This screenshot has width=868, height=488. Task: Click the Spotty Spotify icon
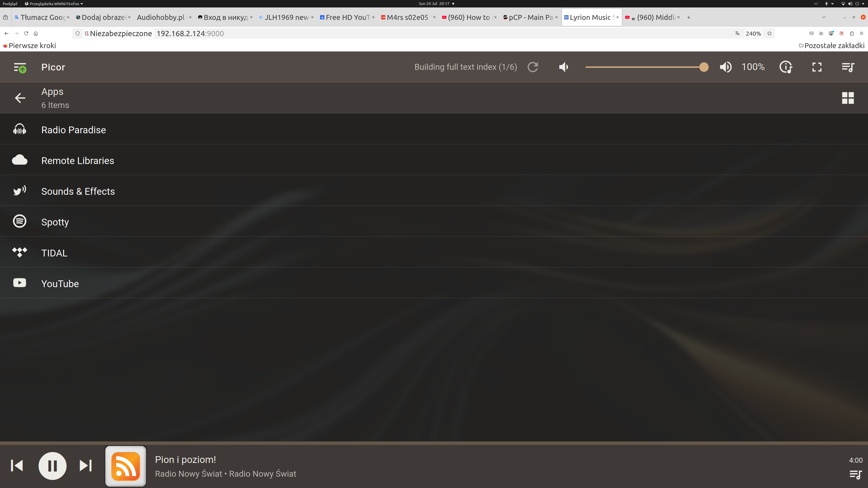click(x=19, y=221)
